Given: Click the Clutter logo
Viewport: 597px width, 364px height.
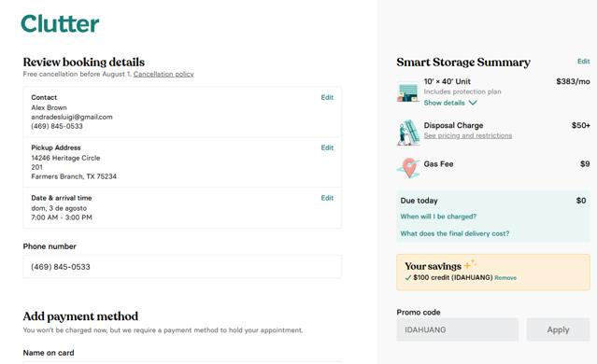Looking at the screenshot, I should pyautogui.click(x=60, y=23).
